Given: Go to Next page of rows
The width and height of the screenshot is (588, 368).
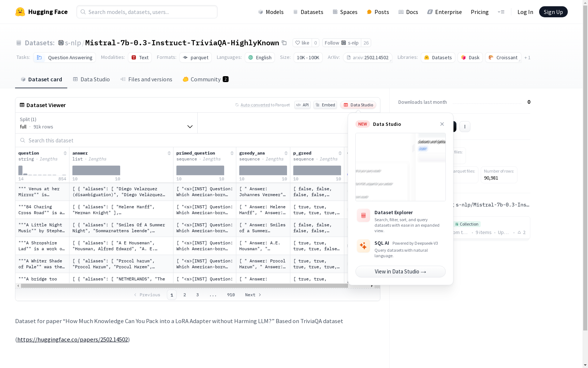Looking at the screenshot, I should click(x=253, y=295).
